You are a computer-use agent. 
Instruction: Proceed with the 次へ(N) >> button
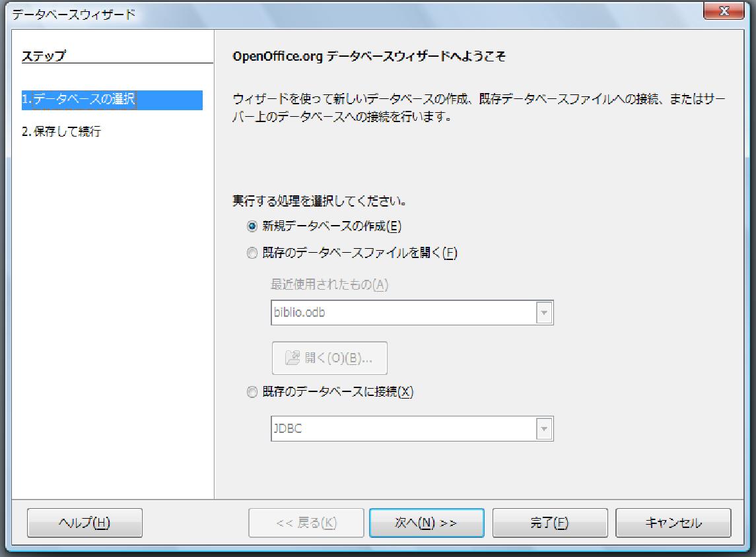pyautogui.click(x=427, y=523)
